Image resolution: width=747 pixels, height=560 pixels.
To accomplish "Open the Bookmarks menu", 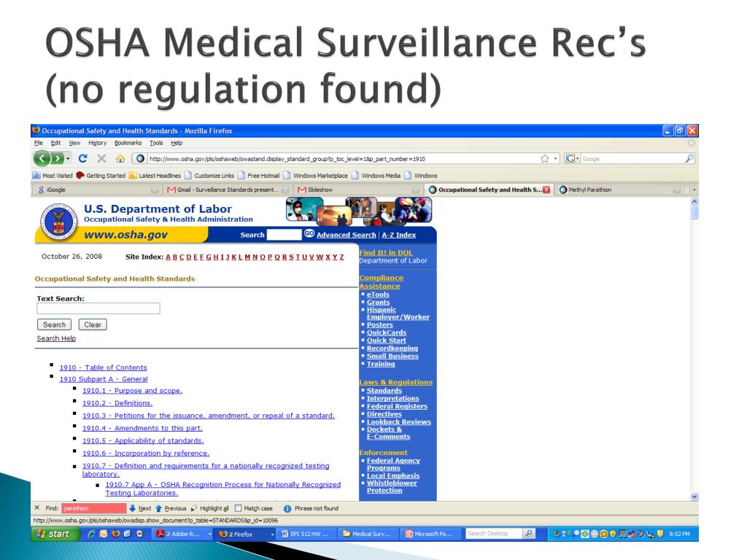I will tap(128, 143).
